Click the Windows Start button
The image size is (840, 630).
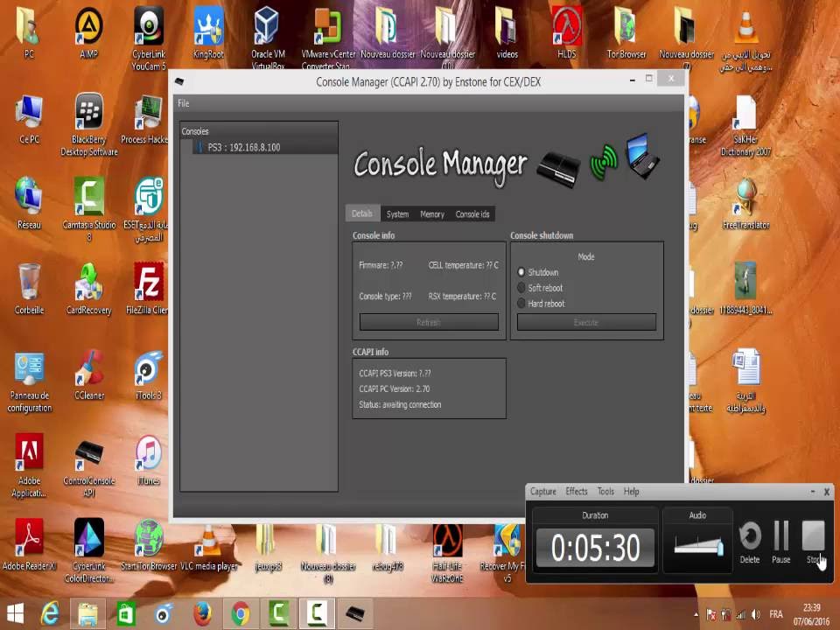pyautogui.click(x=15, y=614)
